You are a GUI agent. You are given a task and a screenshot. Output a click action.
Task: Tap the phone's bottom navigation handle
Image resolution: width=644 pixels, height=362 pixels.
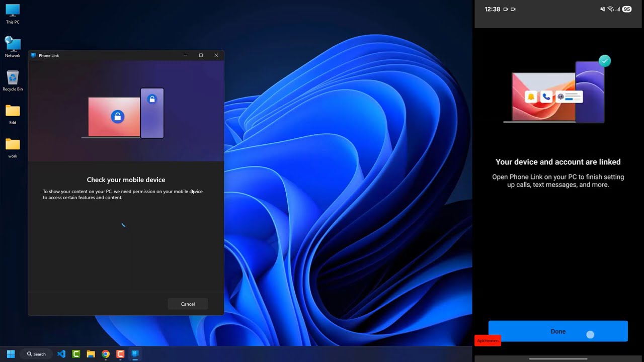558,358
